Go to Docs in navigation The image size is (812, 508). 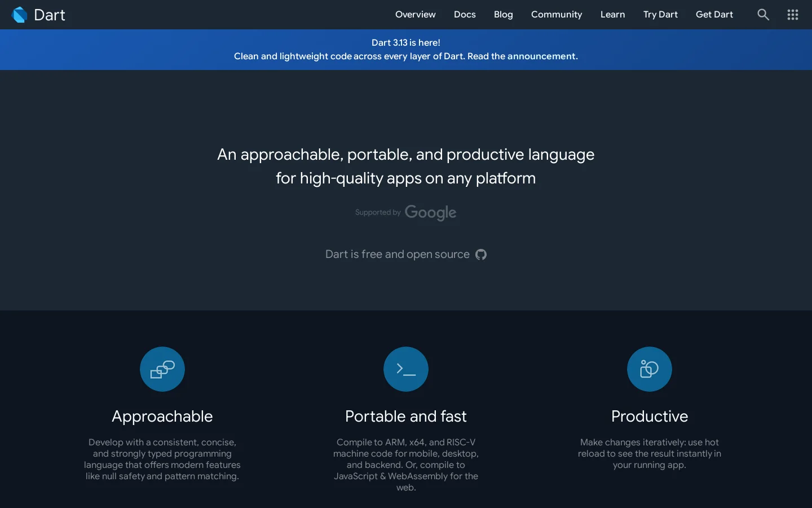pos(465,15)
